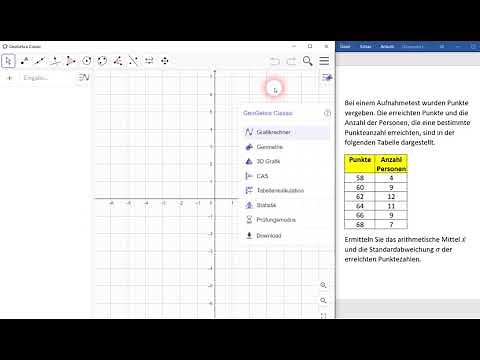
Task: Click the table cell showing 7
Action: [391, 224]
